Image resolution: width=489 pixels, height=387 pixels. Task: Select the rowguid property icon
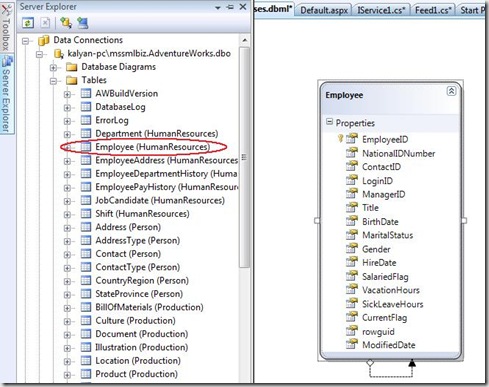[351, 331]
